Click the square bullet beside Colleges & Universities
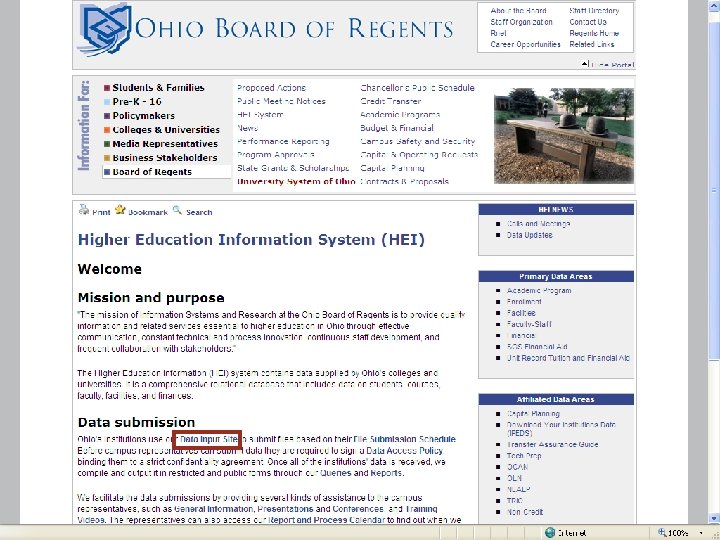 107,130
